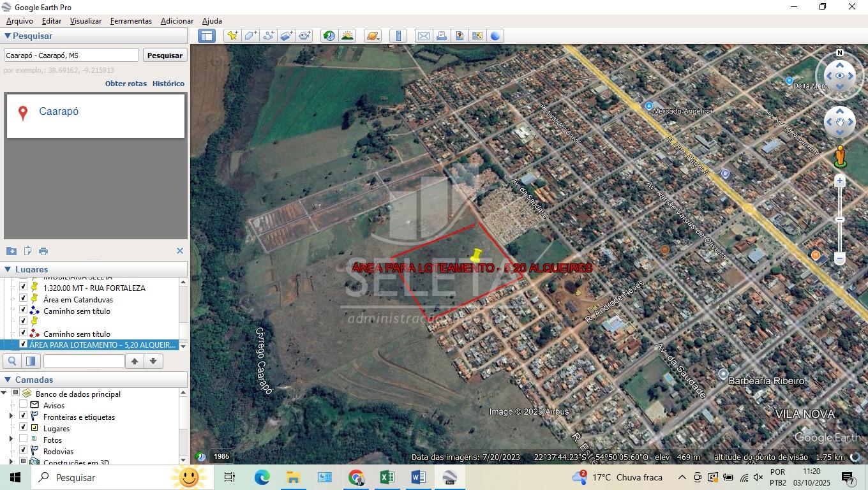Enable the Fotos layer checkbox
This screenshot has width=868, height=490.
(24, 439)
